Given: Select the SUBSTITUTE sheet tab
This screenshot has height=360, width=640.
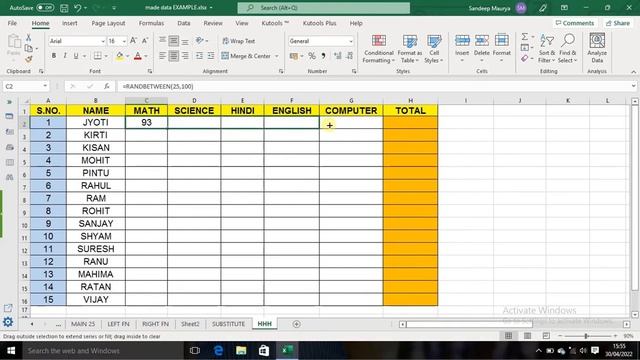Looking at the screenshot, I should click(228, 324).
